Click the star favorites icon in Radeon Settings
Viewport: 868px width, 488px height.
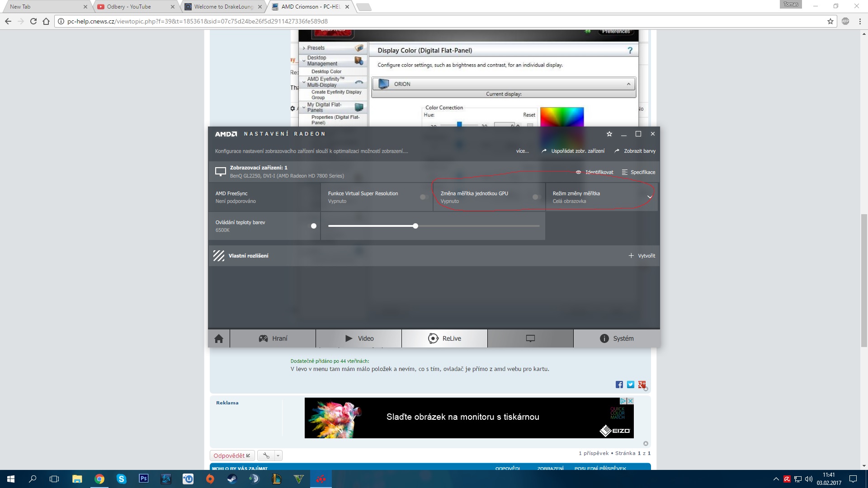(609, 134)
